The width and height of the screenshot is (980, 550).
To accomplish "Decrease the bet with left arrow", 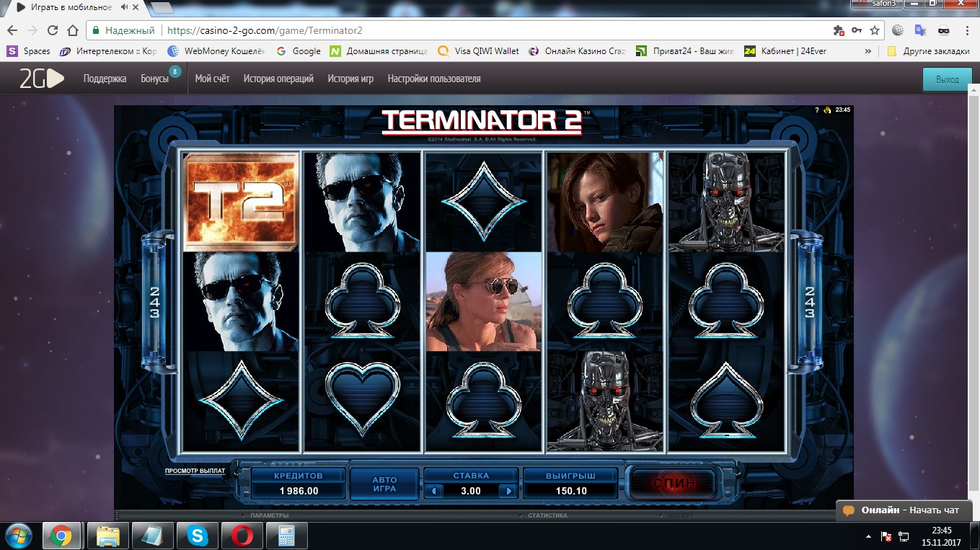I will (433, 491).
